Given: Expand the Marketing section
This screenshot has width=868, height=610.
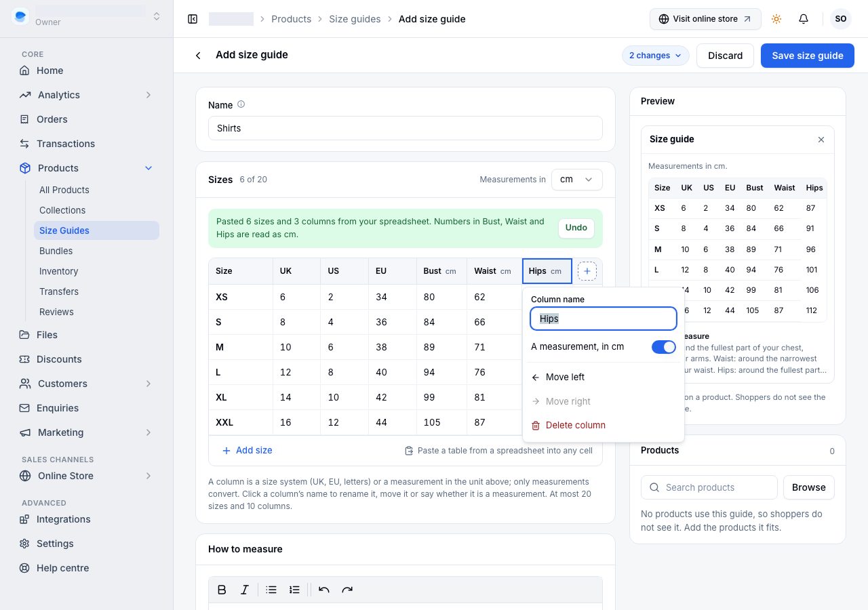Looking at the screenshot, I should click(x=149, y=432).
